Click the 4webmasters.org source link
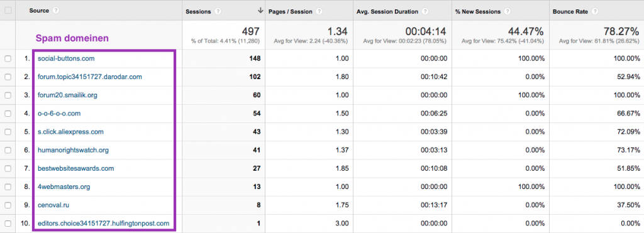This screenshot has width=644, height=233. [64, 187]
